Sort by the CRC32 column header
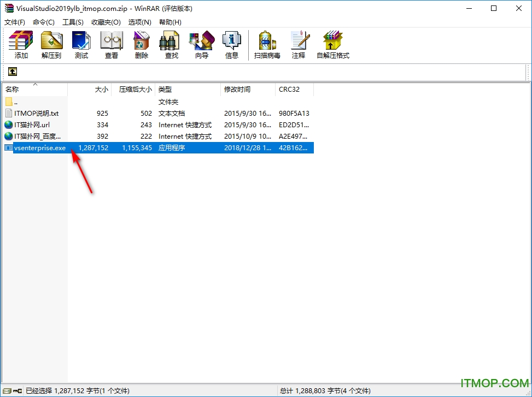The height and width of the screenshot is (397, 532). coord(295,90)
